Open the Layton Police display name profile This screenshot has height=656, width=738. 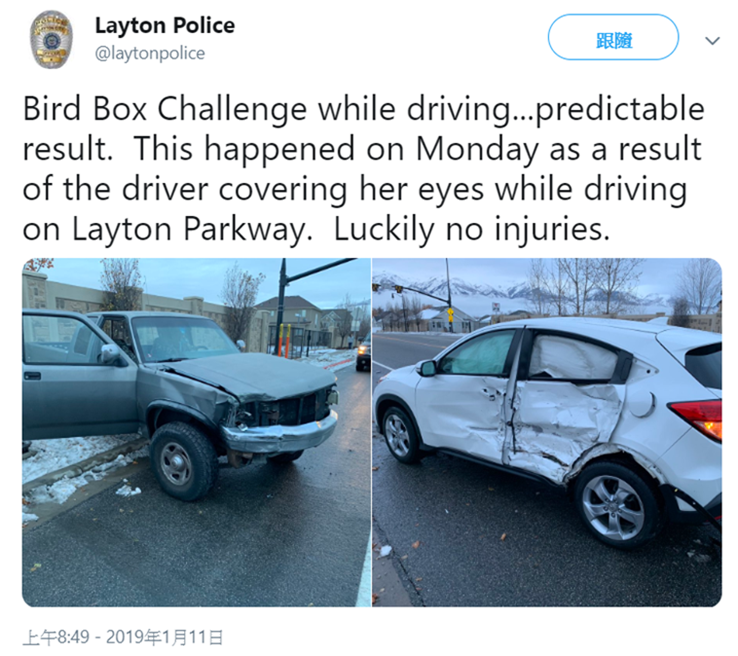[165, 25]
